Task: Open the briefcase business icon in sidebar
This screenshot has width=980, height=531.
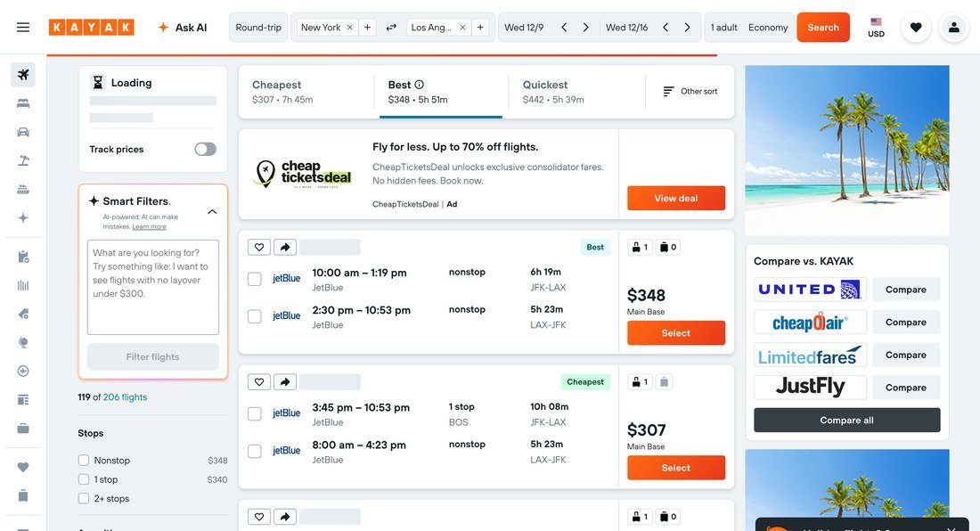Action: (23, 429)
